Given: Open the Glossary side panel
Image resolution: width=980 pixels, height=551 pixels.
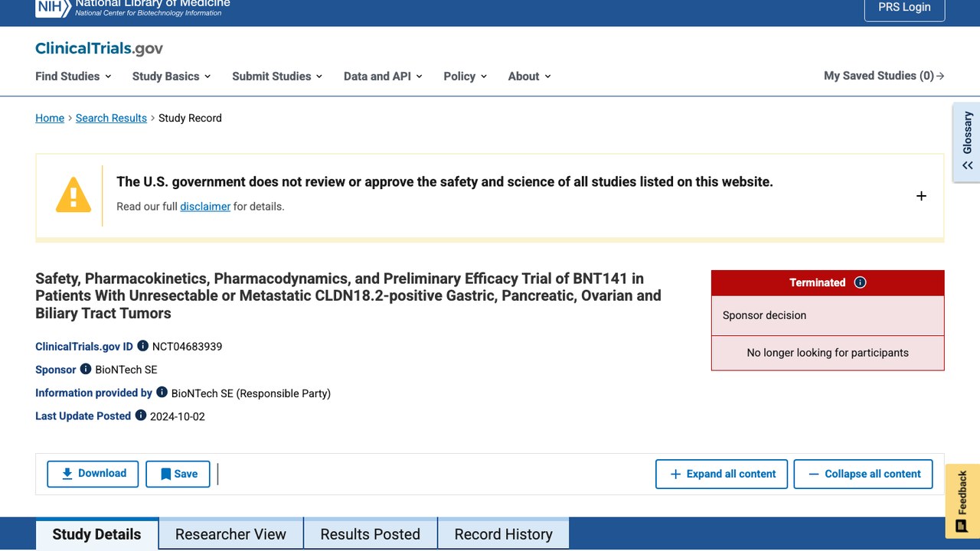Looking at the screenshot, I should coord(967,142).
